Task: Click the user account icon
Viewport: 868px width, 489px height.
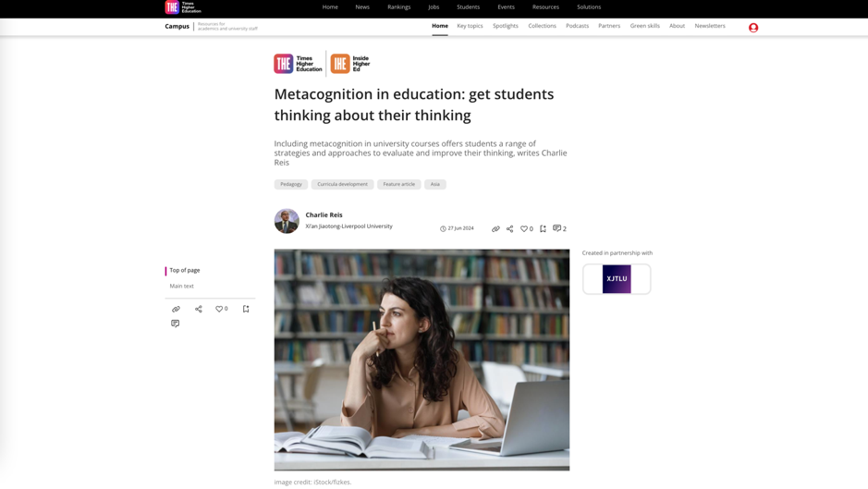Action: [752, 28]
